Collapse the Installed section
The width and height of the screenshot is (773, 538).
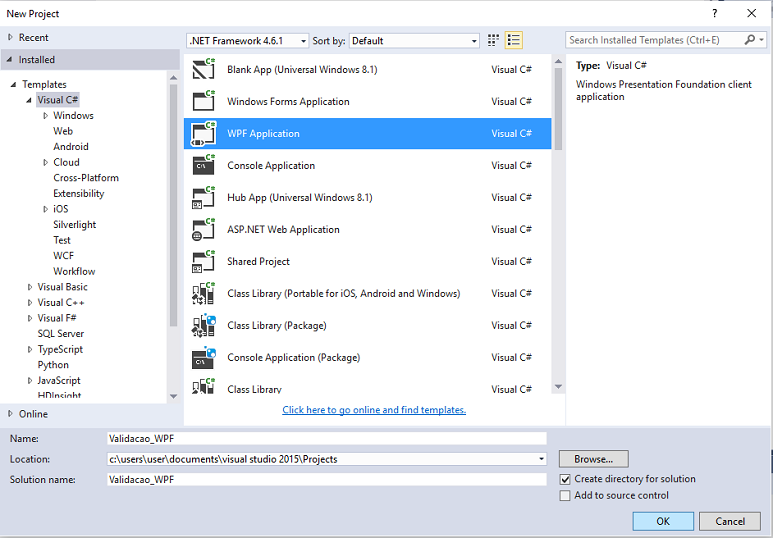(x=10, y=60)
